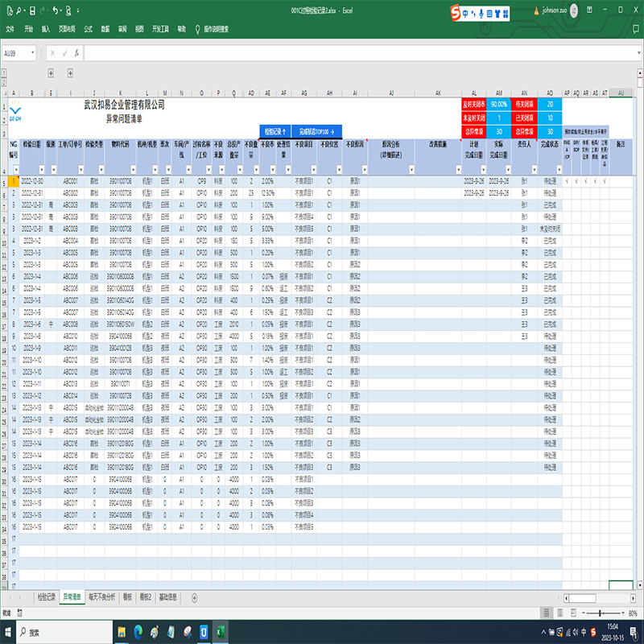The width and height of the screenshot is (644, 644).
Task: Click the formula bar cancel X icon
Action: point(52,53)
